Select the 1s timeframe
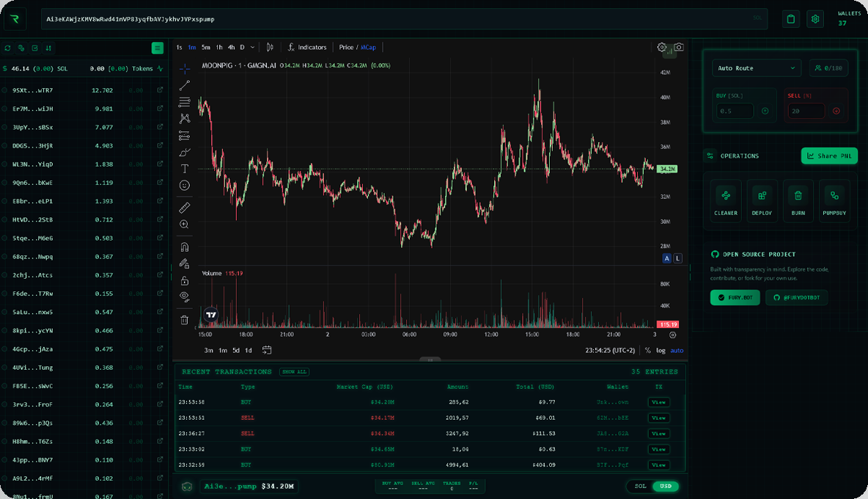 pos(180,47)
